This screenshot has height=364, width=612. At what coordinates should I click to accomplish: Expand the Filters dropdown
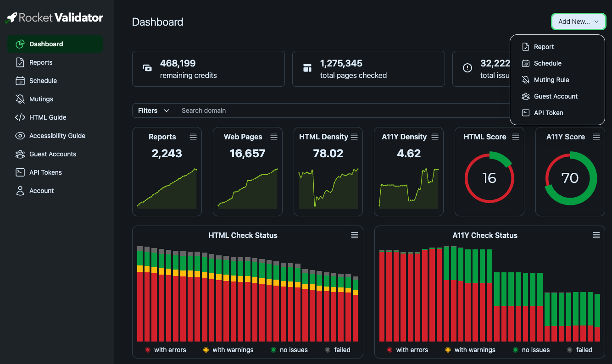coord(154,110)
